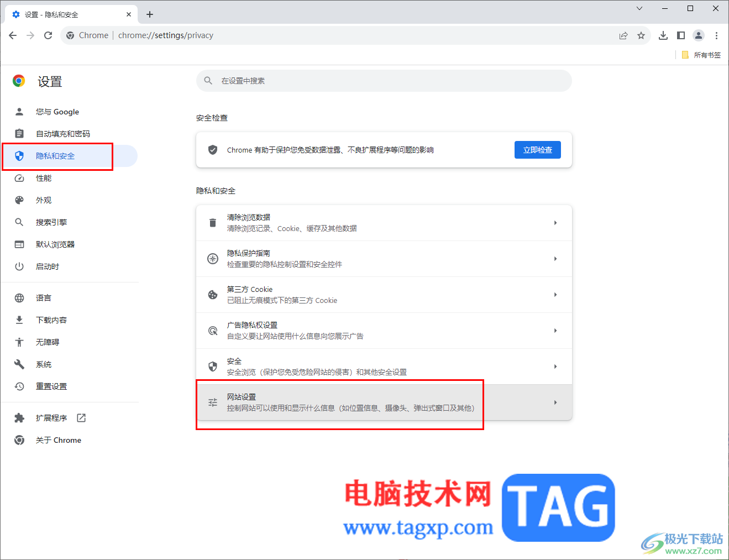This screenshot has width=729, height=560.
Task: Click the safety check shield icon
Action: (213, 150)
